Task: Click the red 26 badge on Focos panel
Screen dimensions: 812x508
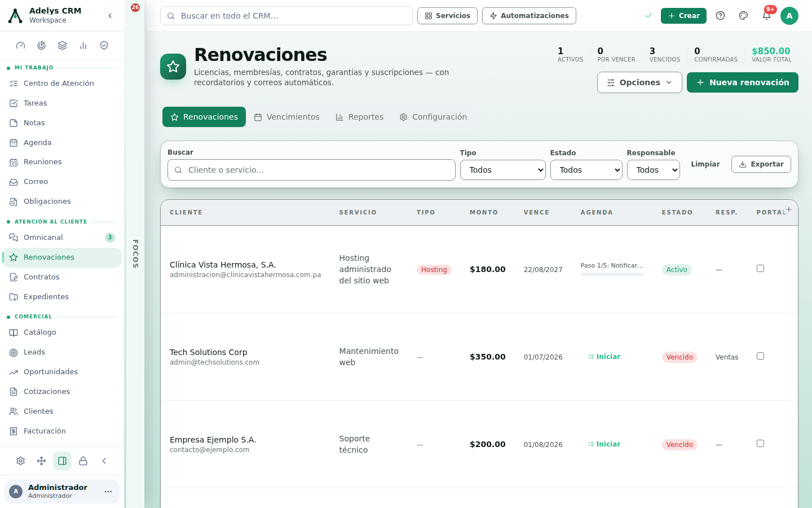Action: pyautogui.click(x=135, y=7)
